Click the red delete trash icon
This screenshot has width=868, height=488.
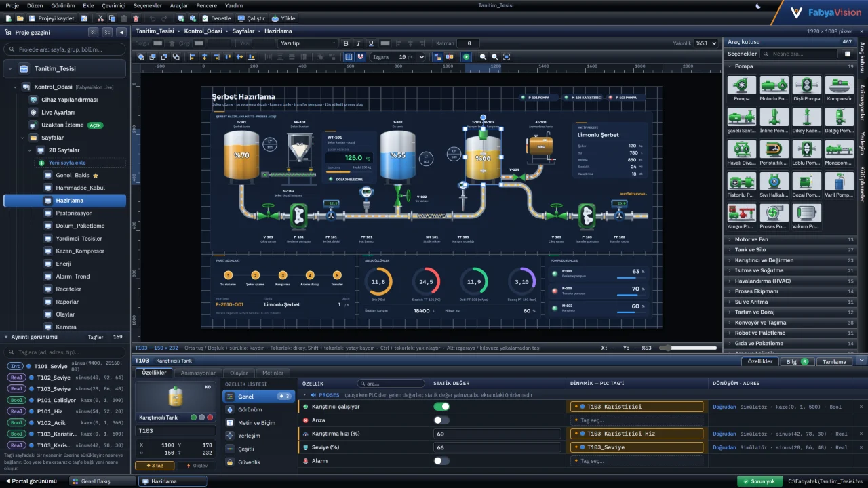tap(136, 18)
